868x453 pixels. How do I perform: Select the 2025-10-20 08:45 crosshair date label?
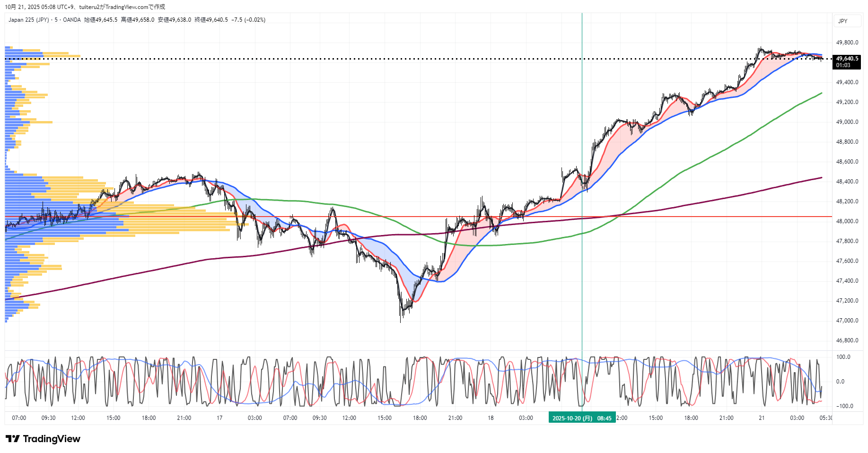click(x=582, y=418)
